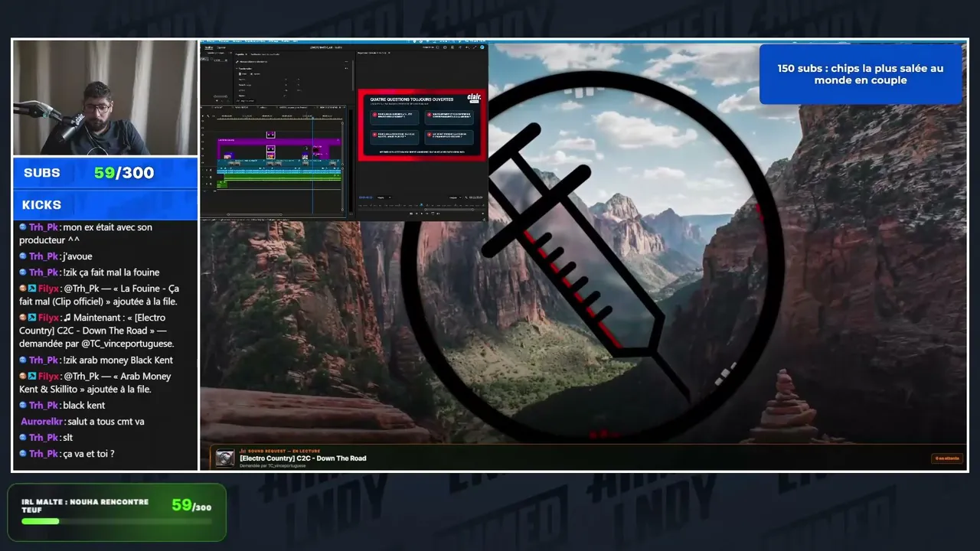The height and width of the screenshot is (551, 980).
Task: Click the "KICKS" header above the chat
Action: [41, 205]
